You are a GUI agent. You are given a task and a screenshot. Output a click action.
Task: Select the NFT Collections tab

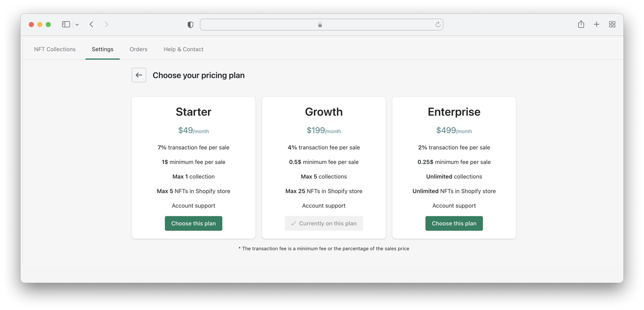(55, 49)
